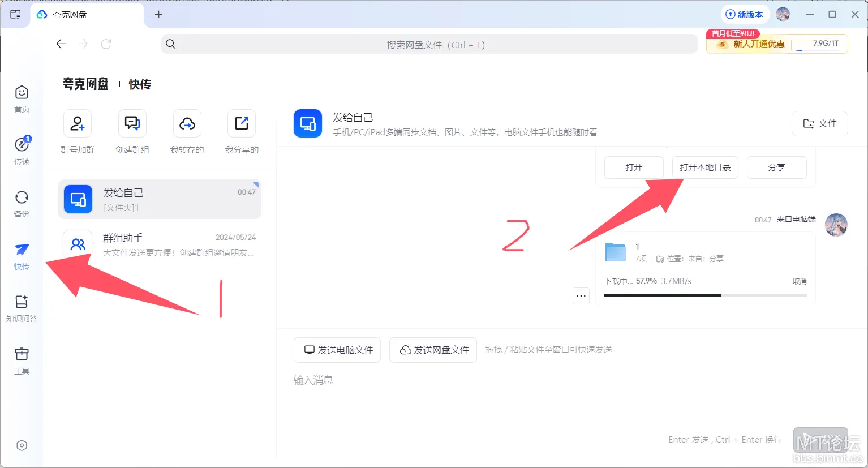The image size is (868, 468).
Task: Open settings via the gear icon
Action: [22, 445]
